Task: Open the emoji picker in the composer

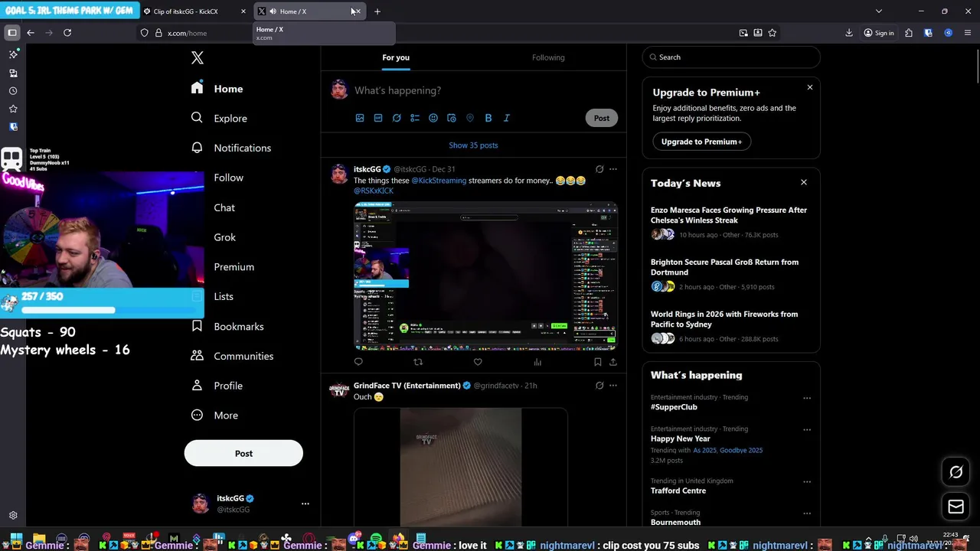Action: click(x=433, y=118)
